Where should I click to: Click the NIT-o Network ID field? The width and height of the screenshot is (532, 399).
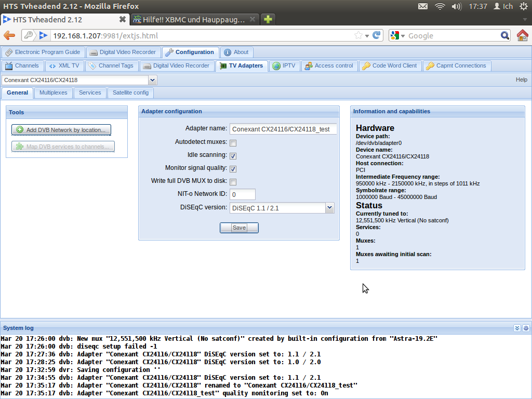tap(243, 194)
